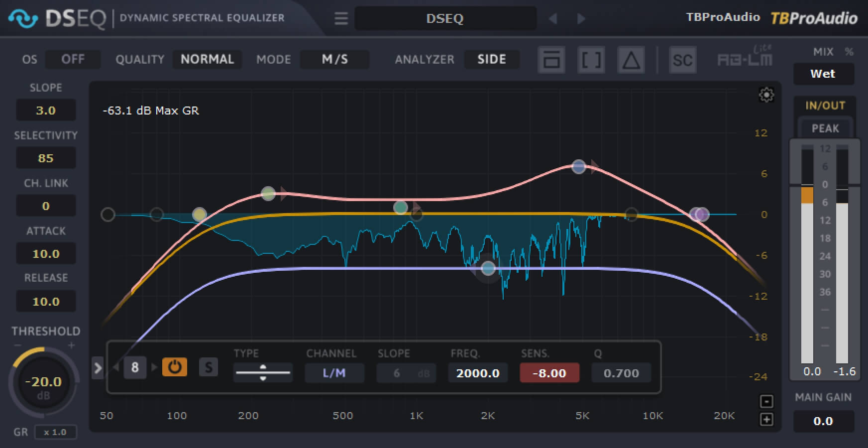Go to previous preset arrow
This screenshot has height=448, width=868.
click(x=552, y=19)
